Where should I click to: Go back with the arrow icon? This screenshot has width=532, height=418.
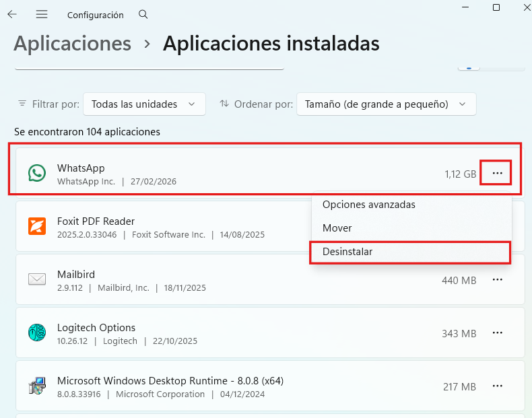coord(12,14)
